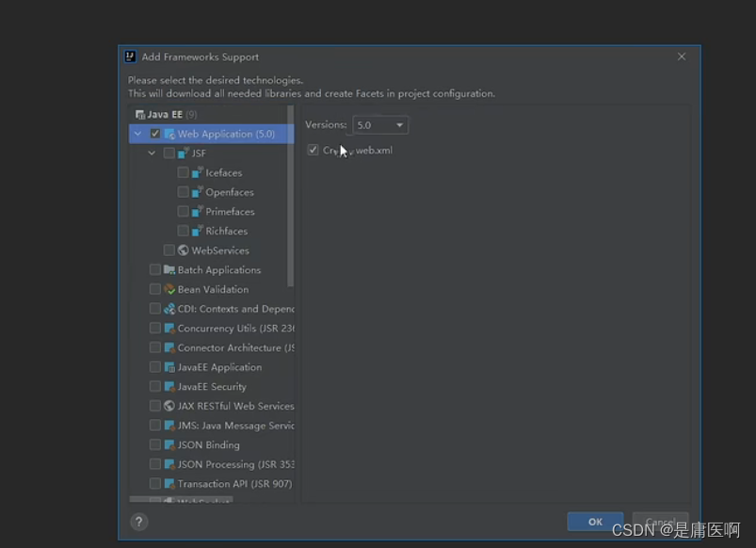Screen dimensions: 756x548
Task: Click the JMS Java Message Service icon
Action: 169,426
